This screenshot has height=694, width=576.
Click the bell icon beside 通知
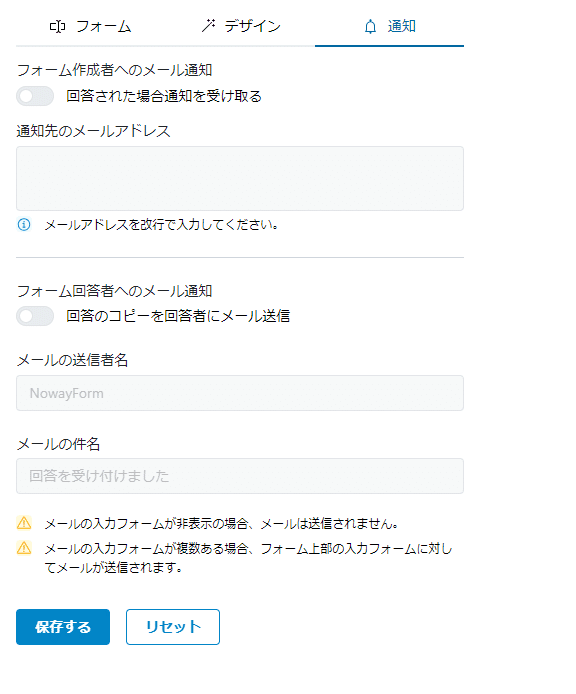click(370, 27)
